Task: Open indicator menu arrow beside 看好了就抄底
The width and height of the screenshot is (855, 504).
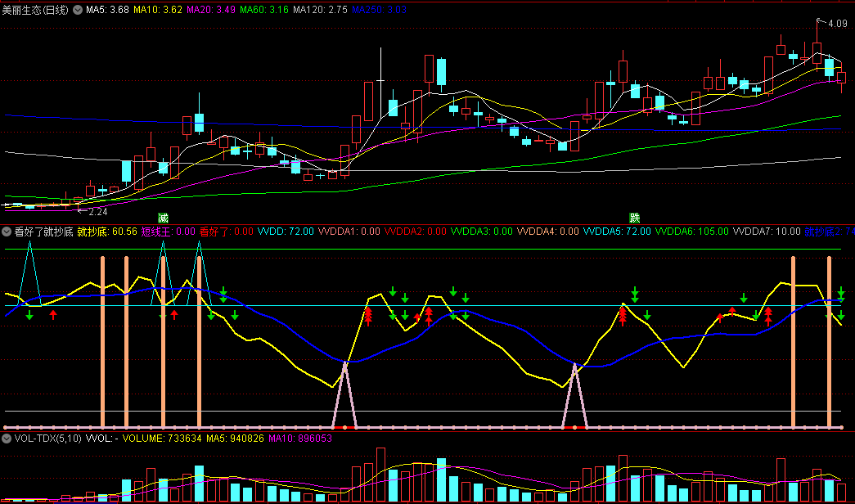Action: click(7, 232)
